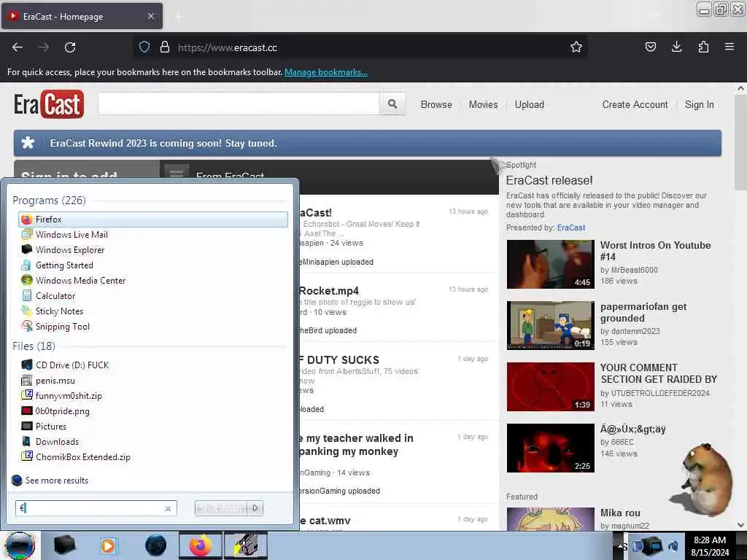Image resolution: width=747 pixels, height=560 pixels.
Task: Click the Windows Start orb
Action: pos(20,545)
